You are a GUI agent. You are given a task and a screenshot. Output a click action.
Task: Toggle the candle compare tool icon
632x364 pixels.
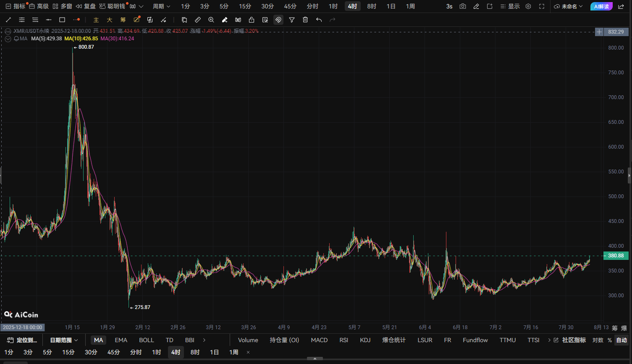click(238, 20)
